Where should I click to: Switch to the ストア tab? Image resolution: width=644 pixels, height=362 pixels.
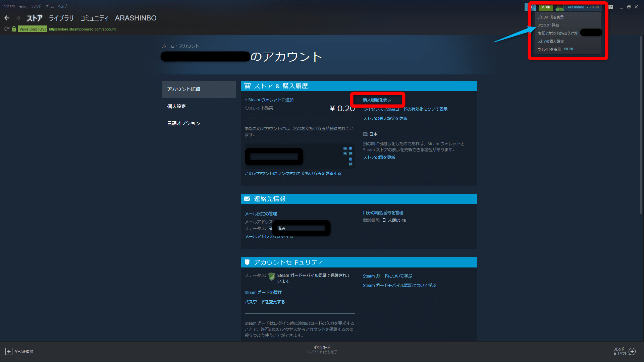point(35,18)
